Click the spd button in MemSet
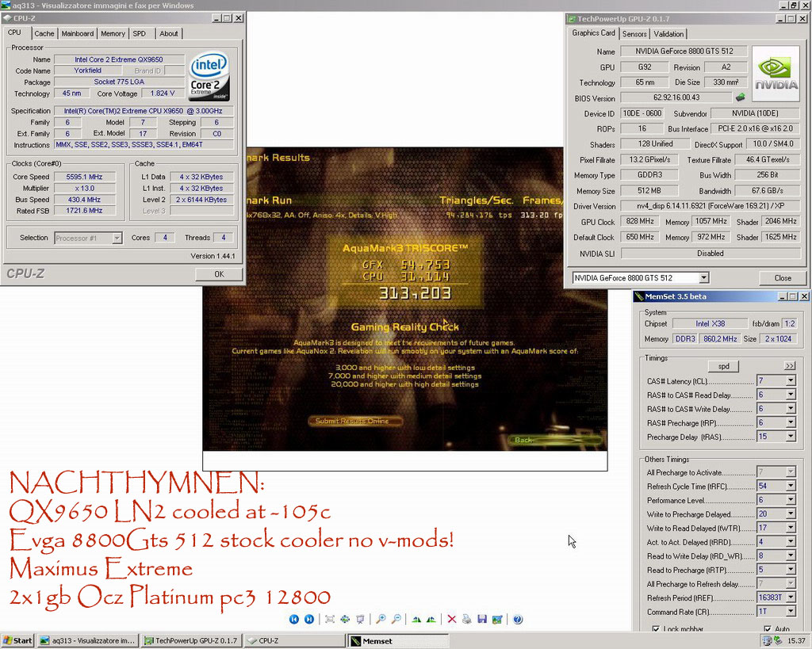The image size is (812, 649). point(723,366)
